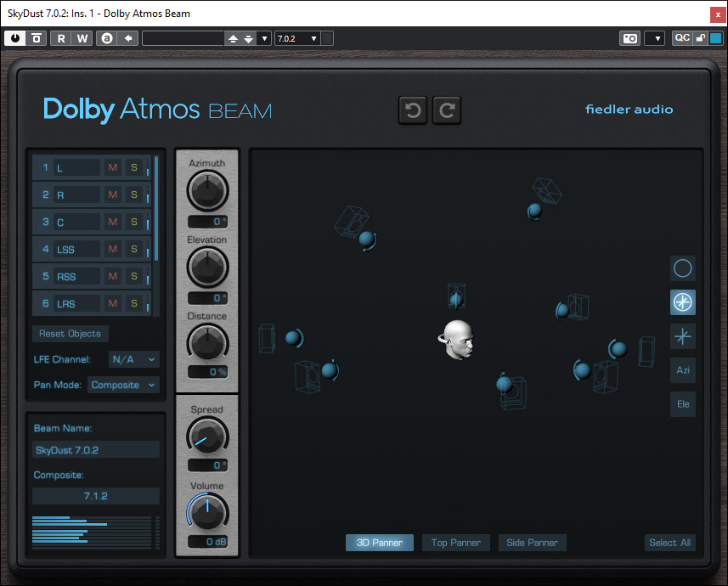Switch to the Top Panner tab
This screenshot has height=586, width=728.
pos(455,543)
